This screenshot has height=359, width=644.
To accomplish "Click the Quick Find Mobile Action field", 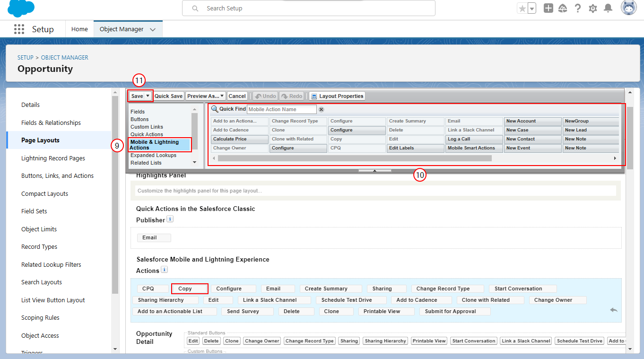I will tap(282, 109).
